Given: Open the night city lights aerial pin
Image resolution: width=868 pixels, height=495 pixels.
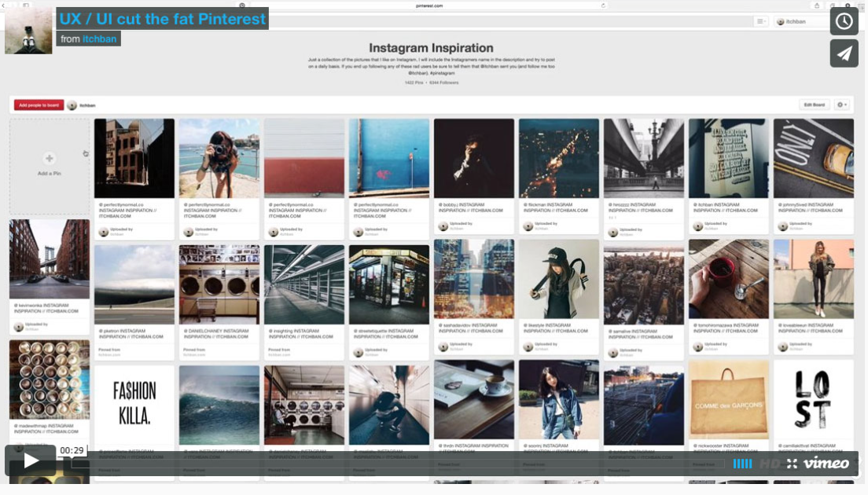Looking at the screenshot, I should pyautogui.click(x=558, y=158).
